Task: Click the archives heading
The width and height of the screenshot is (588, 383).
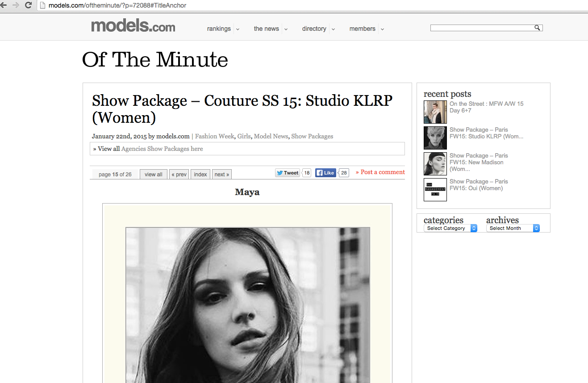Action: click(502, 220)
